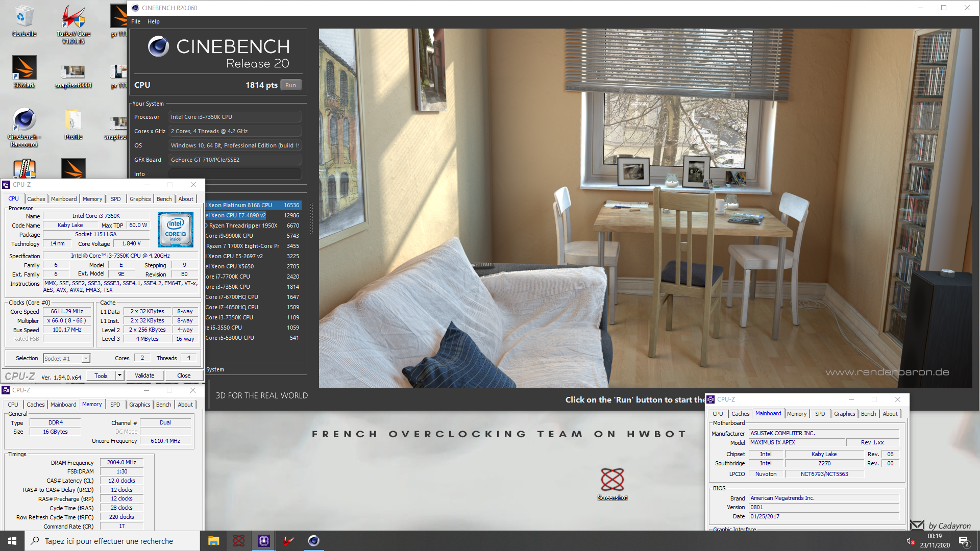Switch to Mainboard tab in CPU-Z CPU window
Viewport: 980px width, 551px height.
[x=64, y=199]
